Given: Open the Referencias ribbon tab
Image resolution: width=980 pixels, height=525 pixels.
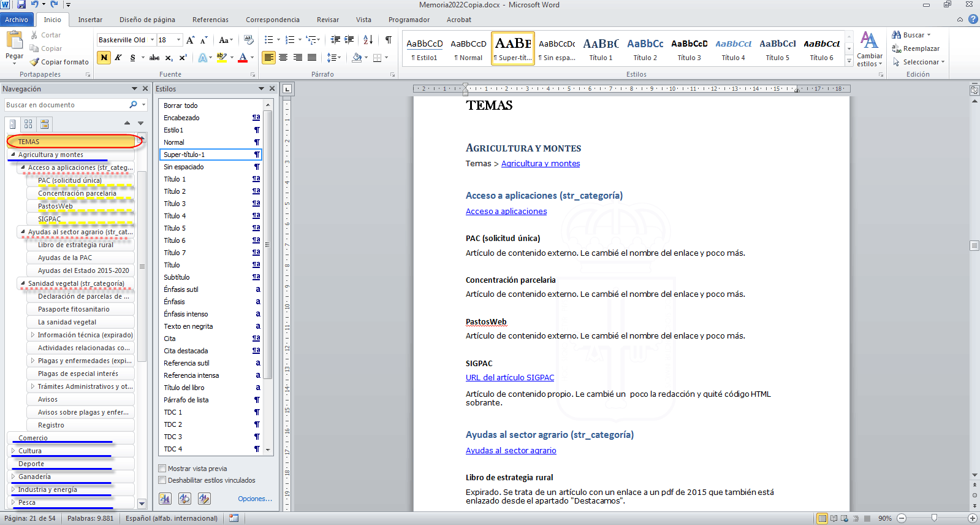Looking at the screenshot, I should (x=210, y=20).
